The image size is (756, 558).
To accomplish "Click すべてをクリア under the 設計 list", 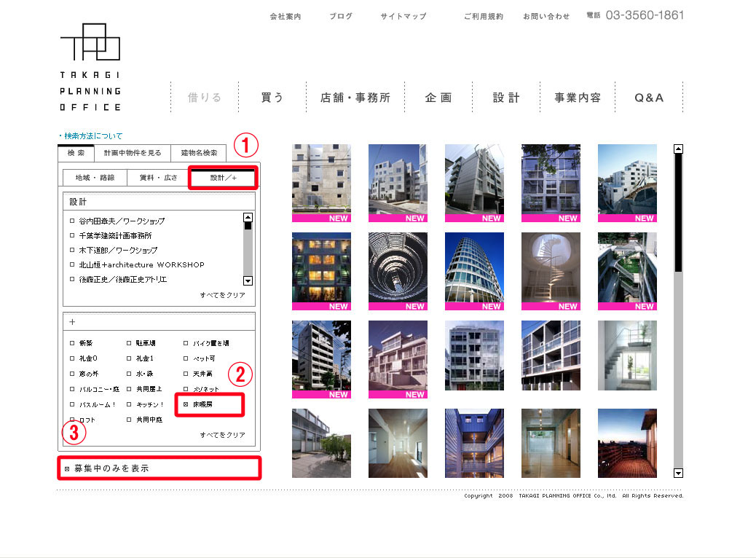I will (223, 295).
